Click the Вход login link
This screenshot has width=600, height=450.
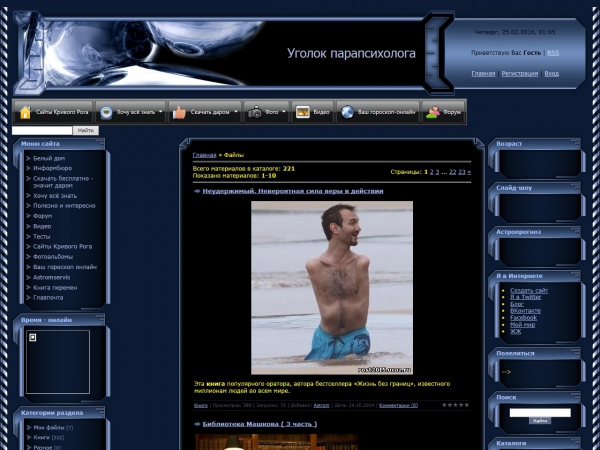pos(551,73)
